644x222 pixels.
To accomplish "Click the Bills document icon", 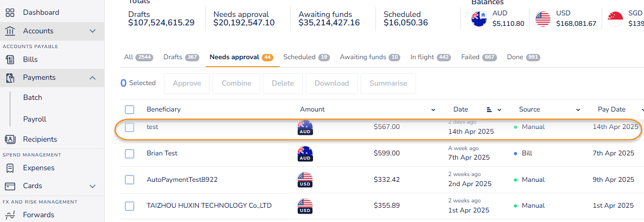I will (10, 59).
